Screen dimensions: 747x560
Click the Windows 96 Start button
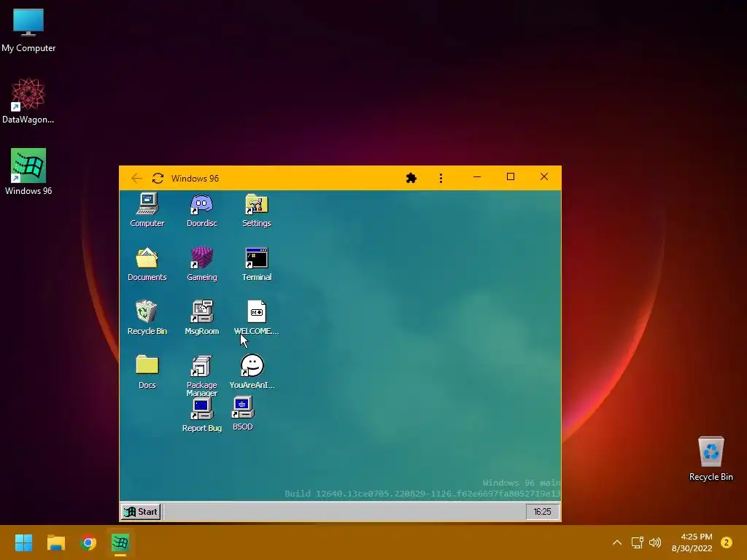tap(141, 511)
